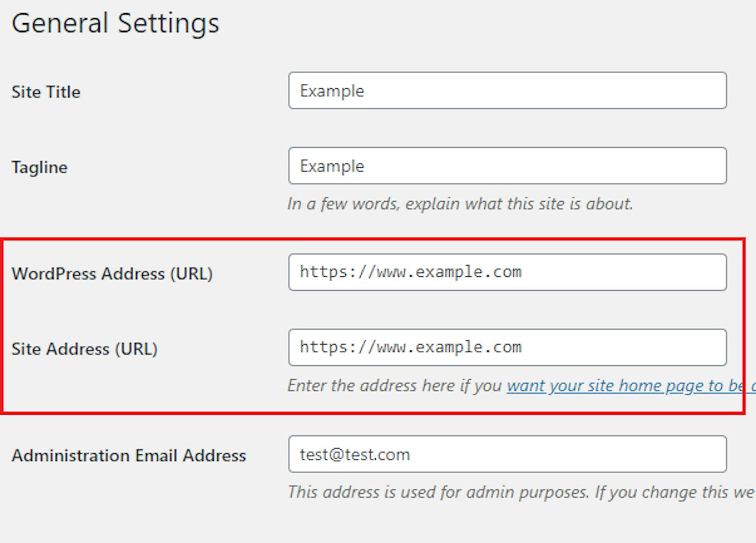The width and height of the screenshot is (756, 543).
Task: Click the Administration Email Address label
Action: click(128, 456)
